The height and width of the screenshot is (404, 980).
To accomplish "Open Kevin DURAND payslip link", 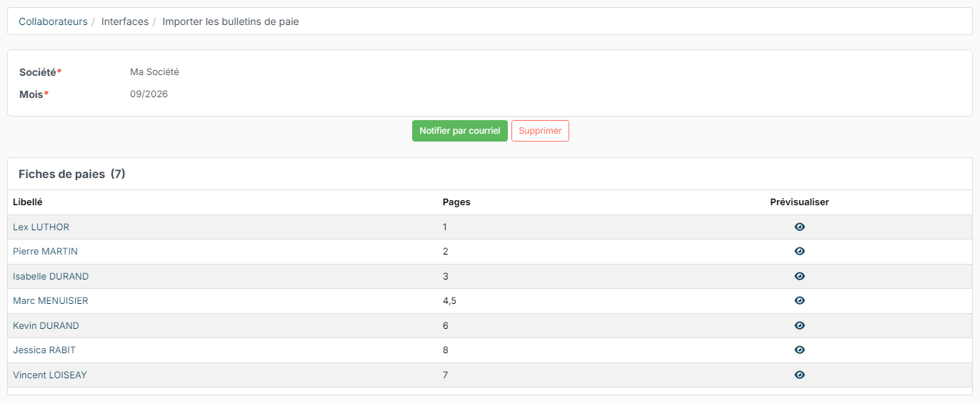I will point(46,325).
